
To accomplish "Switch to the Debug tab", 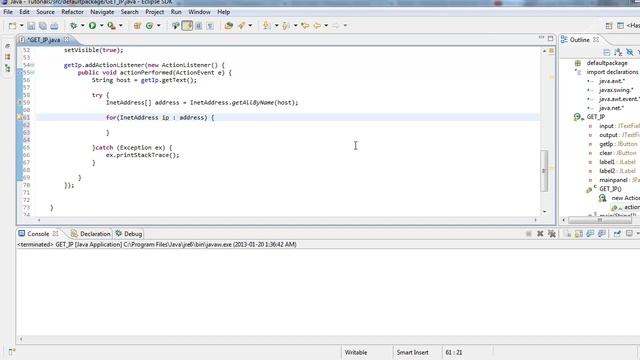I will [129, 234].
